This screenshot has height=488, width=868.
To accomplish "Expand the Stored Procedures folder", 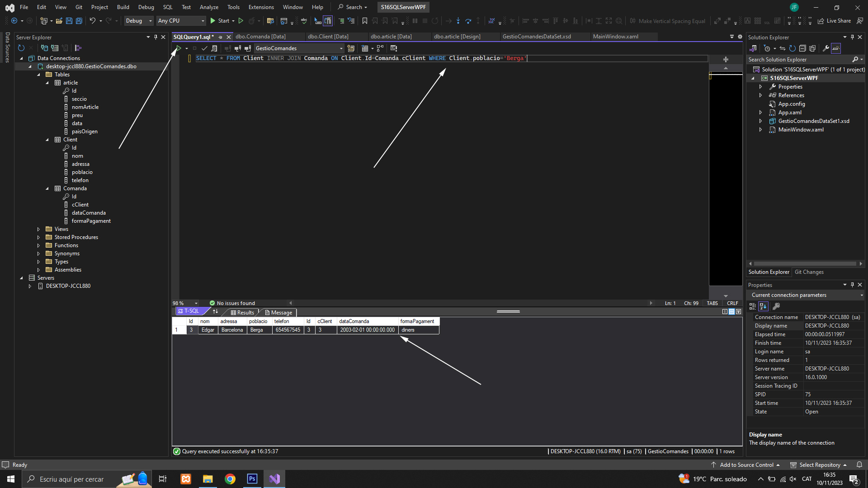I will [x=38, y=237].
